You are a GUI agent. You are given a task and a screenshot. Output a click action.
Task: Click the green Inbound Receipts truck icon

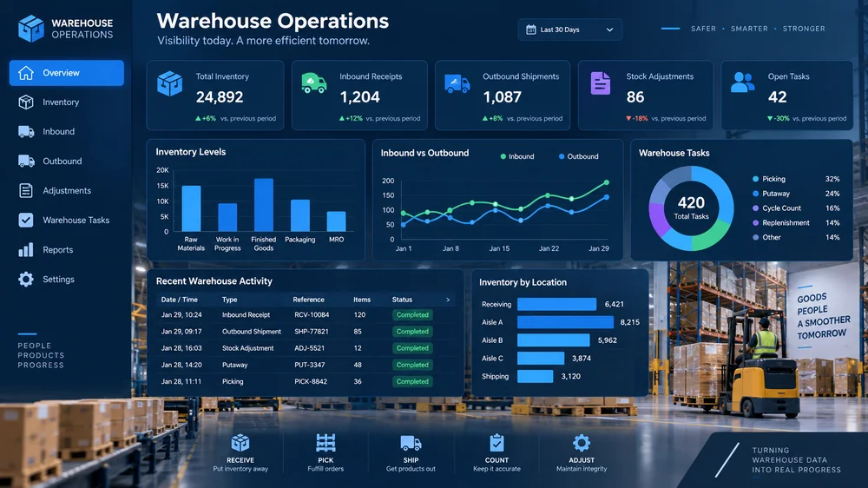[x=314, y=83]
